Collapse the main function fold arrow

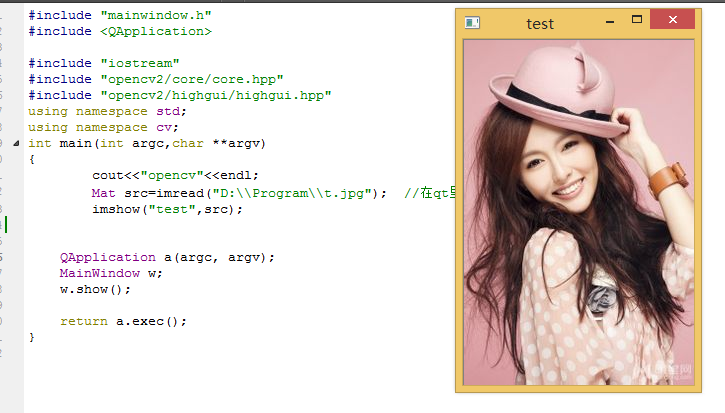tap(19, 143)
